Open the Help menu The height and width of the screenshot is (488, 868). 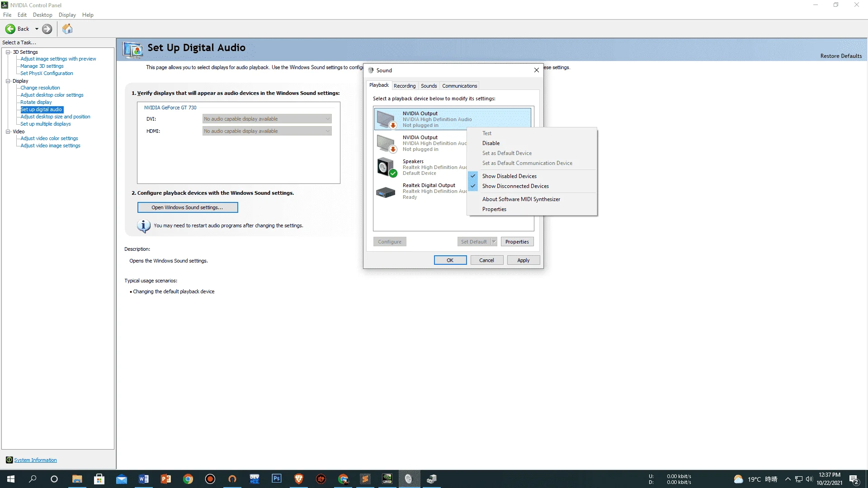point(88,15)
